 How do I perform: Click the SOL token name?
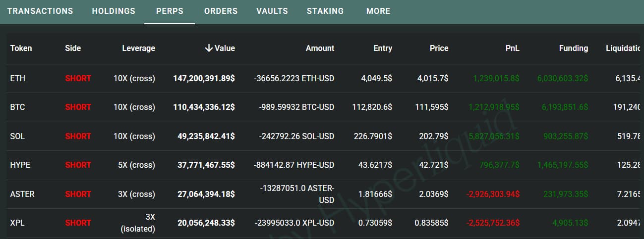click(x=18, y=136)
